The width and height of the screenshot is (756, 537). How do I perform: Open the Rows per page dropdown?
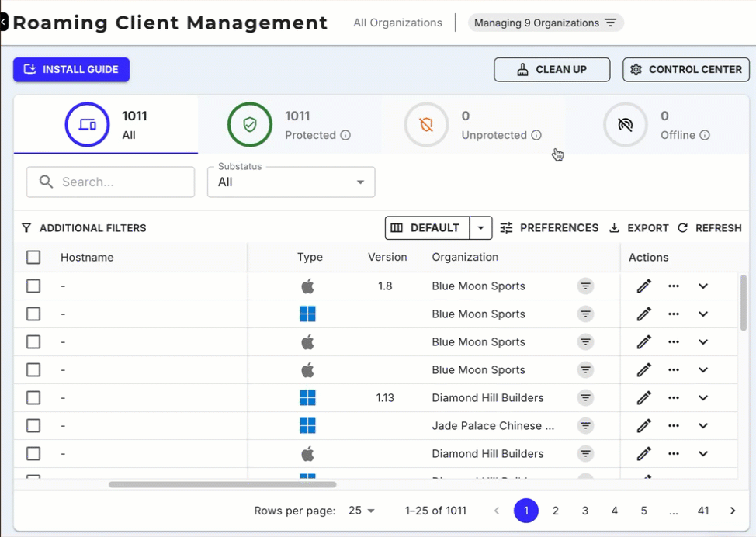(362, 511)
